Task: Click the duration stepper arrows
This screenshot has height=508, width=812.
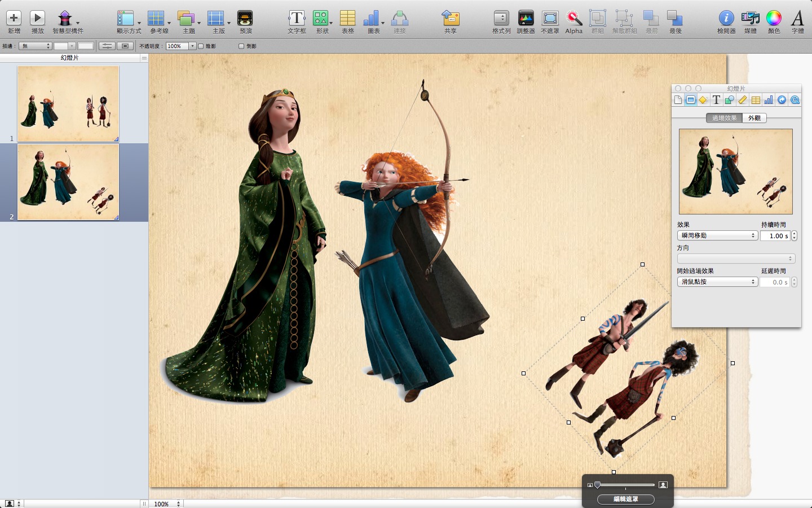Action: [794, 236]
